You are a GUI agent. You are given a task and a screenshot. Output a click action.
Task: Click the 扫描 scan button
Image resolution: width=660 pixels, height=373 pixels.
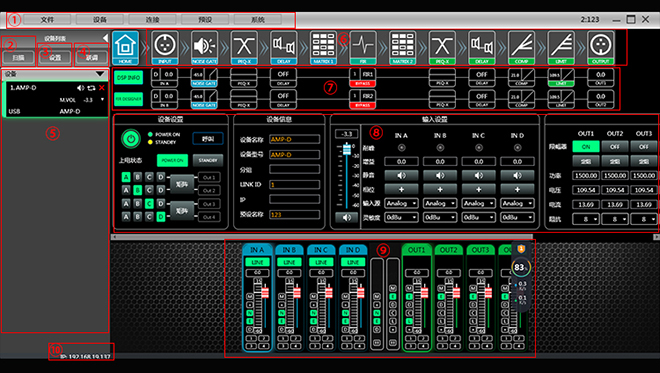(18, 58)
